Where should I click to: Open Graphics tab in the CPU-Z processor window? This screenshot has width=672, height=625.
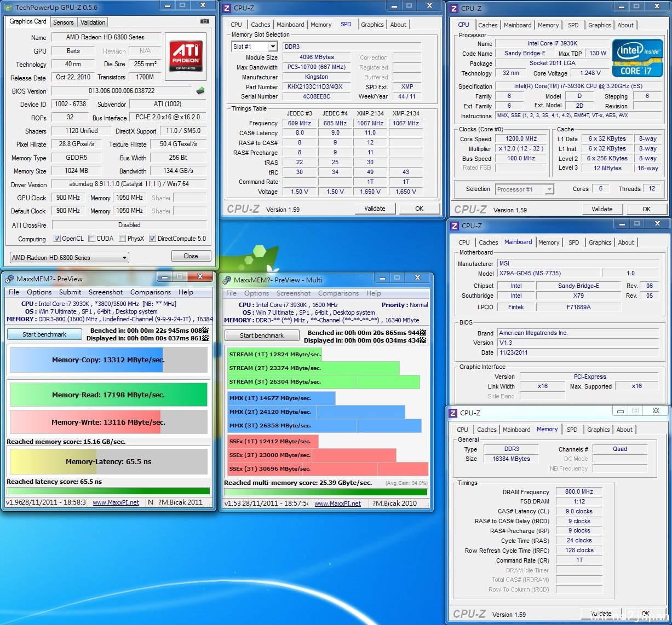pyautogui.click(x=600, y=25)
